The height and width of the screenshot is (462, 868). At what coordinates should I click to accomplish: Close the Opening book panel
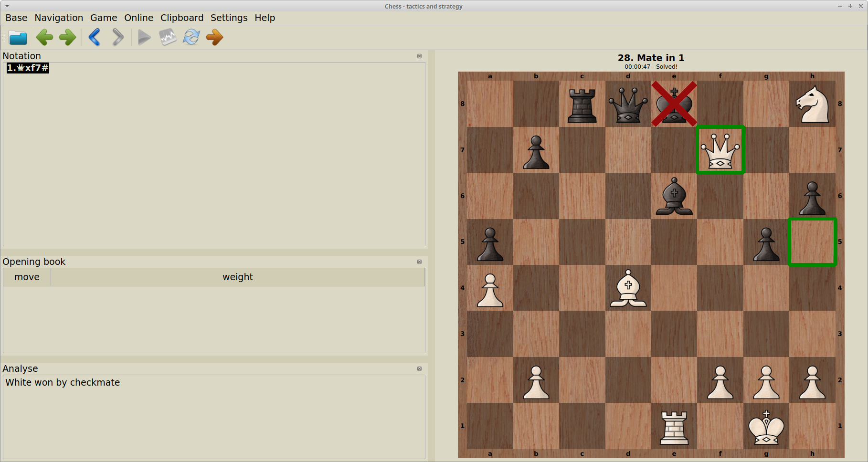coord(419,262)
